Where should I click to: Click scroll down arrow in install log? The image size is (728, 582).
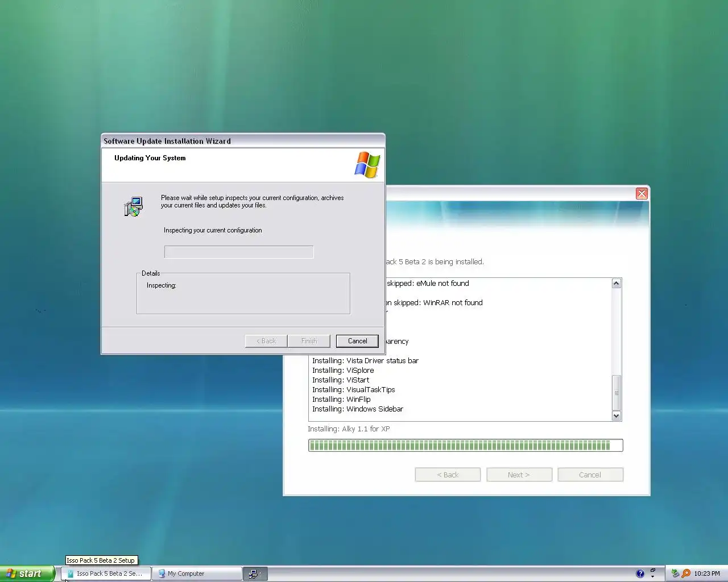point(616,415)
